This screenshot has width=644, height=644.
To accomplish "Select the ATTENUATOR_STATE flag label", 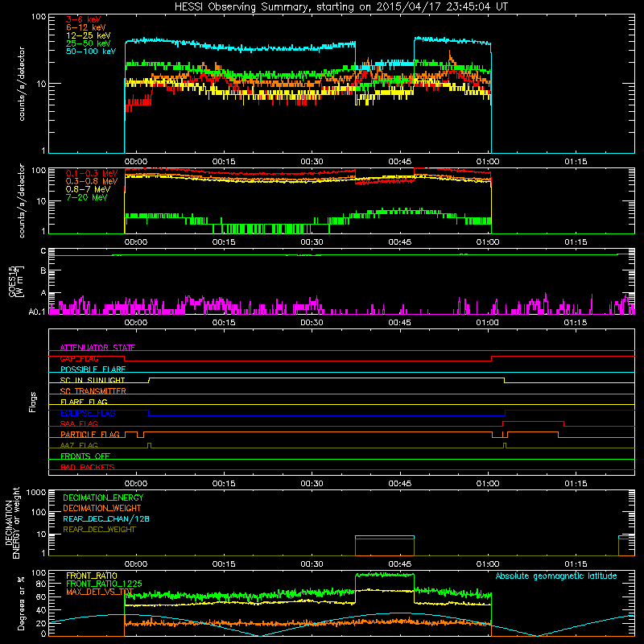I will tap(97, 348).
